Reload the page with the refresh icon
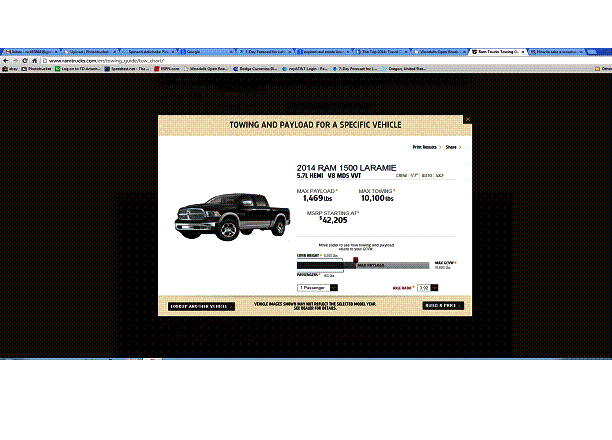This screenshot has width=612, height=440. 25,61
